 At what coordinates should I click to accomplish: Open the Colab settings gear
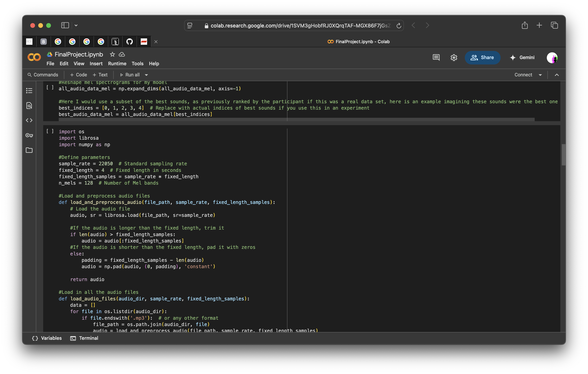[454, 57]
